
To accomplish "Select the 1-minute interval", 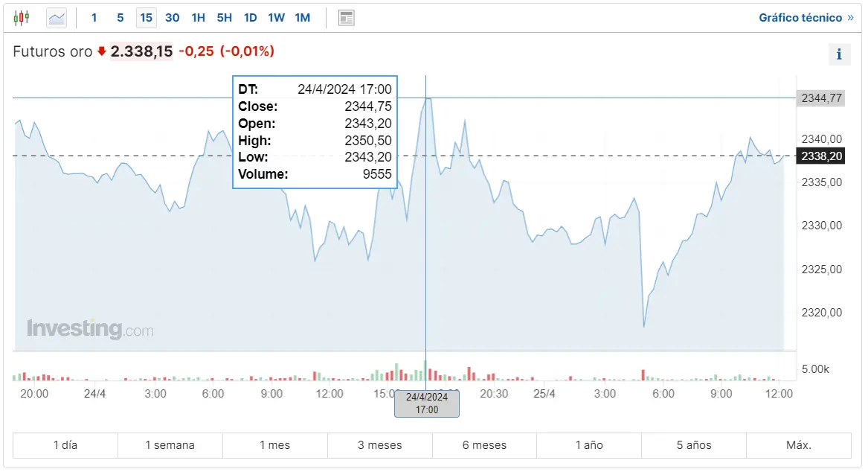I will [94, 17].
